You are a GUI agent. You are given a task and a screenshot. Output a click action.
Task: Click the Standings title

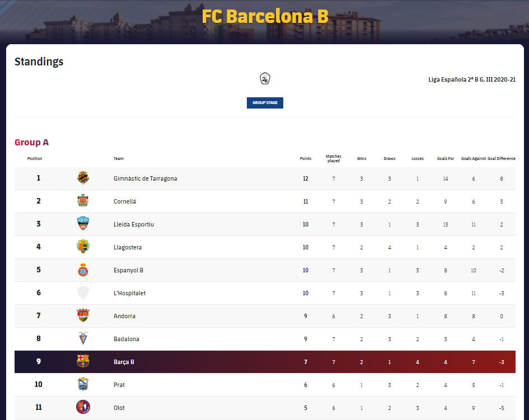39,62
